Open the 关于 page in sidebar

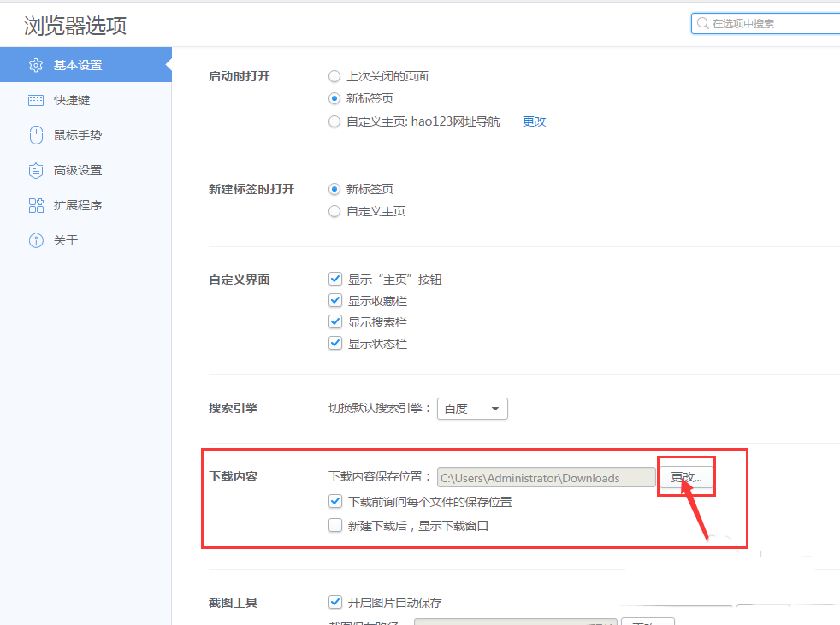pyautogui.click(x=64, y=240)
